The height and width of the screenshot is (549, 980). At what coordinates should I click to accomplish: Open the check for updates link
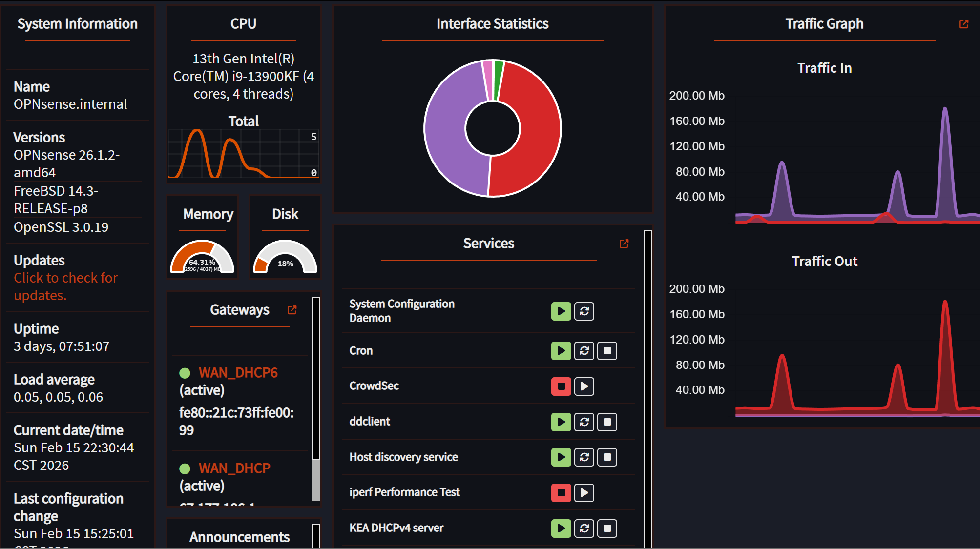coord(65,286)
